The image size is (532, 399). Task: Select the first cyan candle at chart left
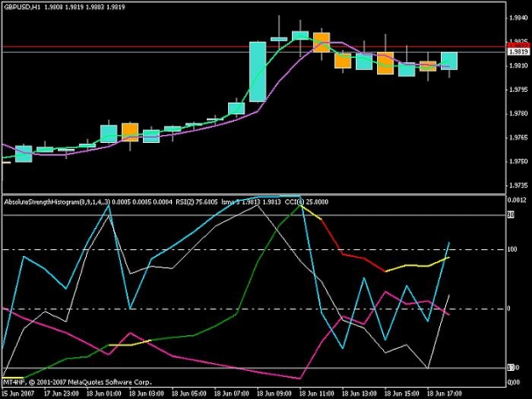(x=24, y=154)
